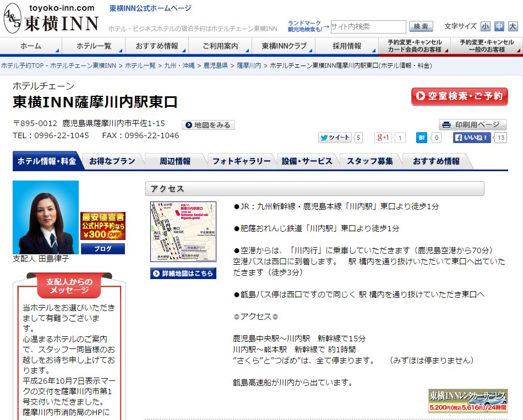Open the ホテル一覧 menu
The height and width of the screenshot is (420, 523).
coord(94,46)
